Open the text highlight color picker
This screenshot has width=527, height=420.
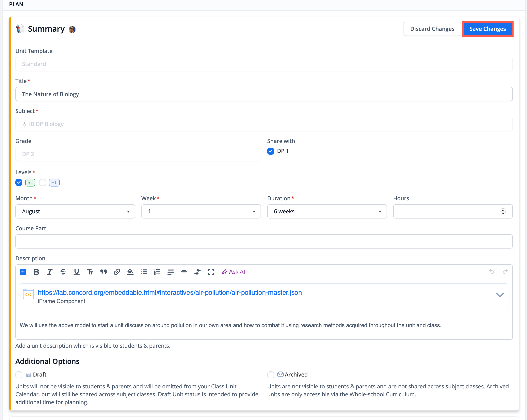point(130,272)
